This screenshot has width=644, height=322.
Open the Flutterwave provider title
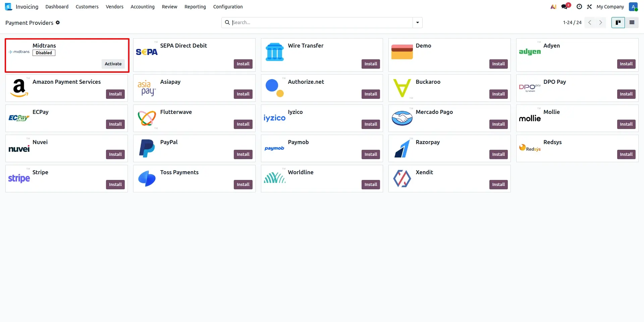(176, 112)
